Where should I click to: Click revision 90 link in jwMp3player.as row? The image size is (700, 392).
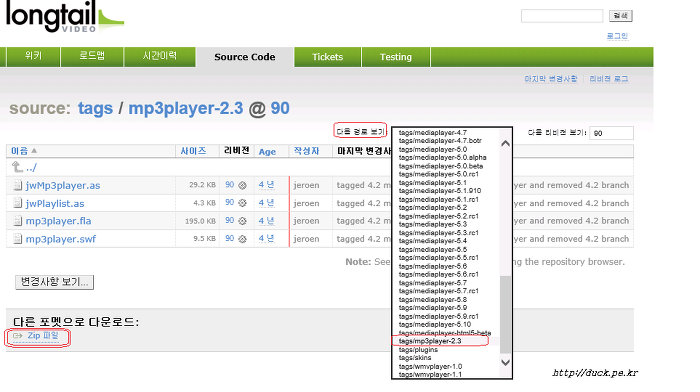click(229, 185)
